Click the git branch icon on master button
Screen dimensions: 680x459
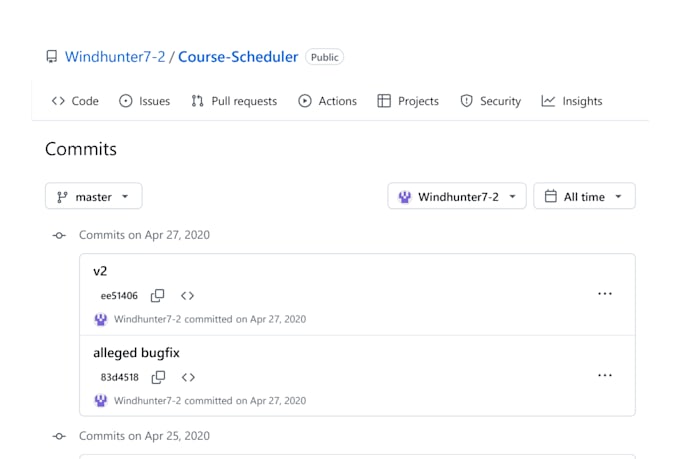click(62, 197)
